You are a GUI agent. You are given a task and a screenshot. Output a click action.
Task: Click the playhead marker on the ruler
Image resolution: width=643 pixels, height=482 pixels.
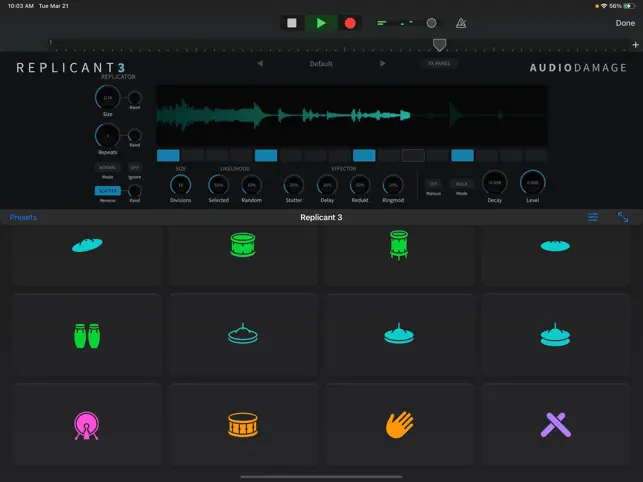(440, 45)
